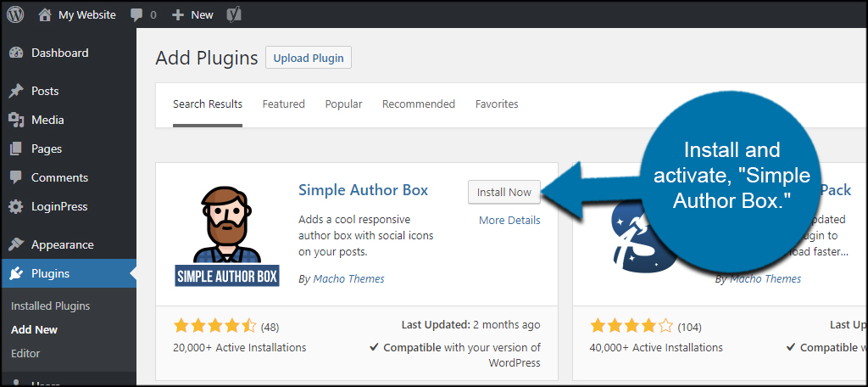Open the WordPress logo menu
Viewport: 868px width, 387px height.
[x=15, y=15]
